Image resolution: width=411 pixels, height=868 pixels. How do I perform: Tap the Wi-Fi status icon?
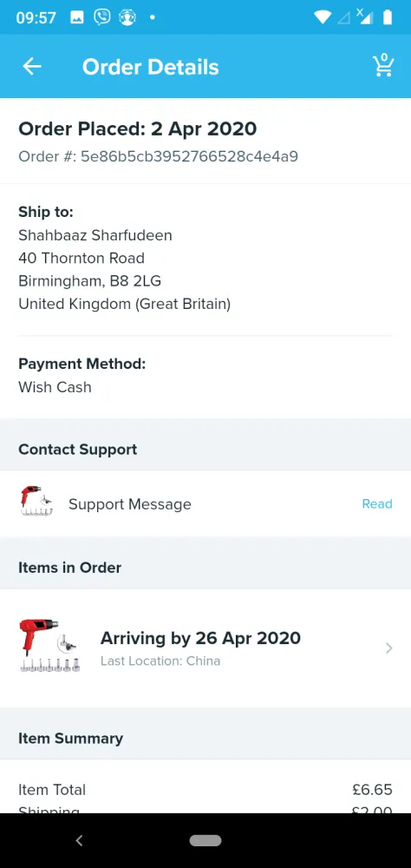click(322, 17)
